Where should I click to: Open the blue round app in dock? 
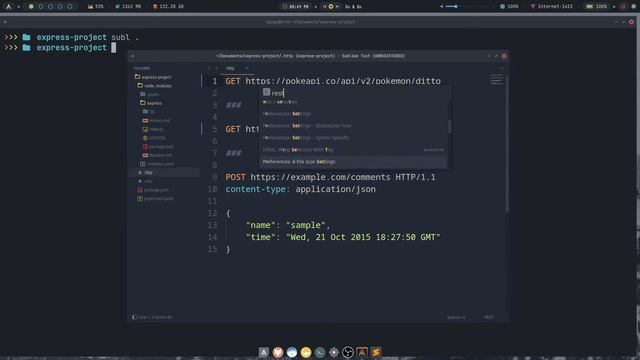(x=292, y=352)
